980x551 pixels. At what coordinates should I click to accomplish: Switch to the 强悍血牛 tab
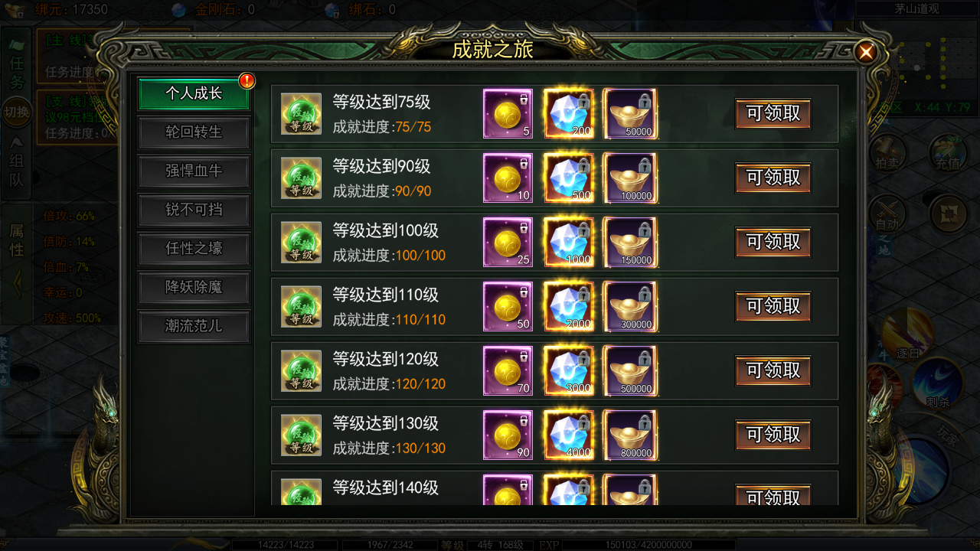[194, 171]
